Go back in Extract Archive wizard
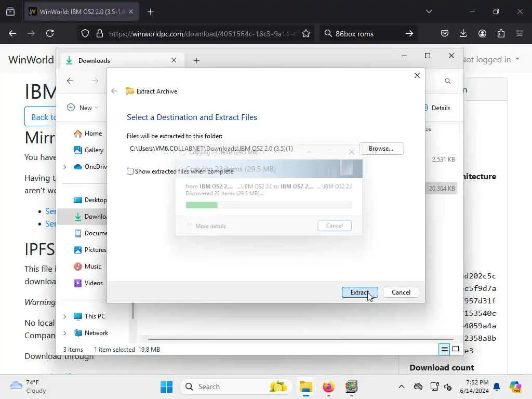 tap(114, 91)
